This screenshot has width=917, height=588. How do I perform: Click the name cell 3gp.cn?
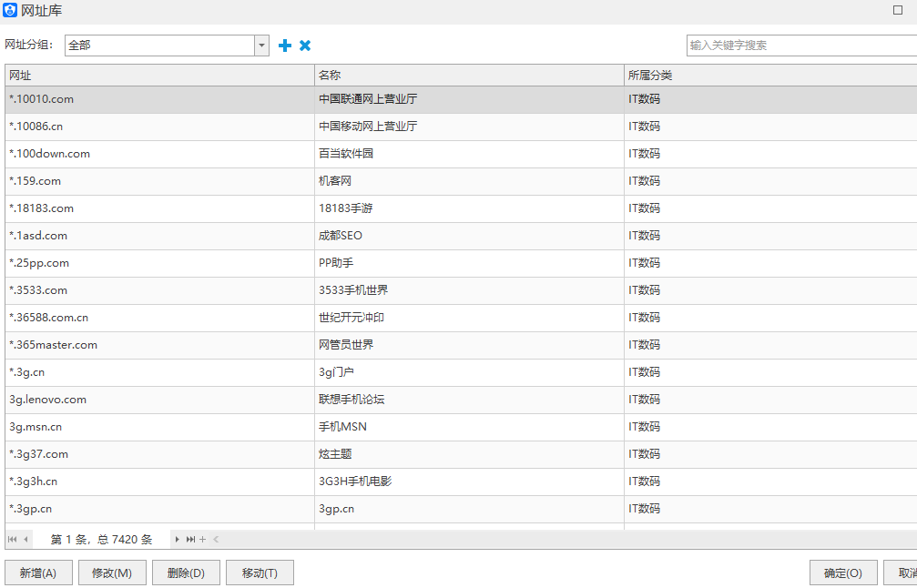[469, 509]
